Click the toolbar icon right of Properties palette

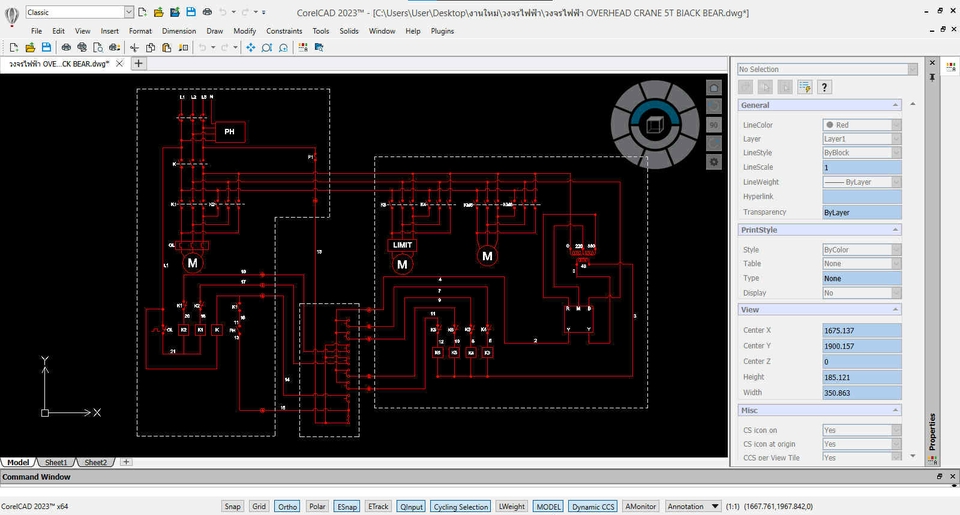[319, 47]
